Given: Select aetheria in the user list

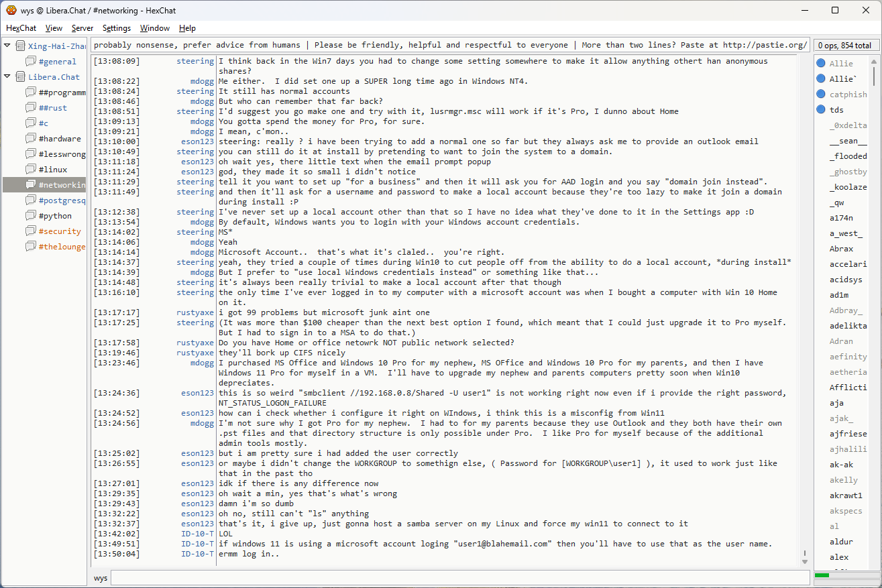Looking at the screenshot, I should point(848,372).
